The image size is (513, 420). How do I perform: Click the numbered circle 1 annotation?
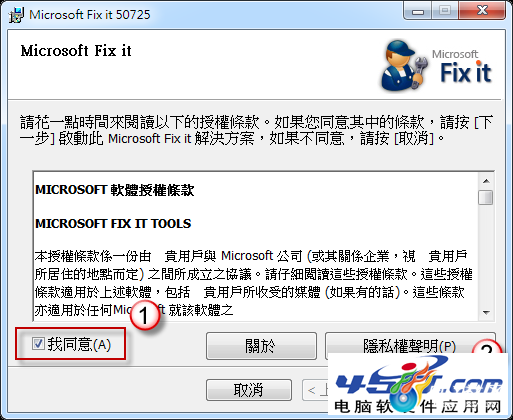click(x=145, y=315)
